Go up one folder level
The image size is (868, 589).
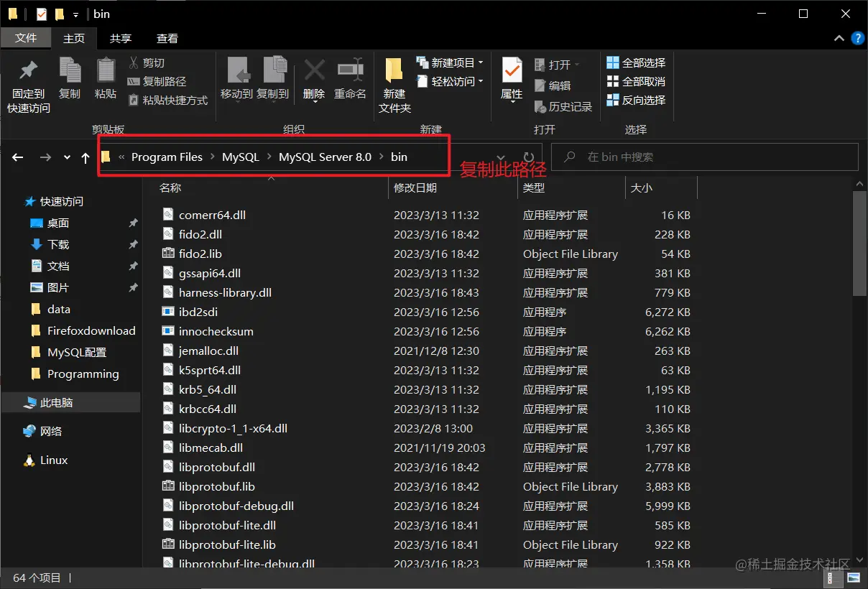pos(86,157)
